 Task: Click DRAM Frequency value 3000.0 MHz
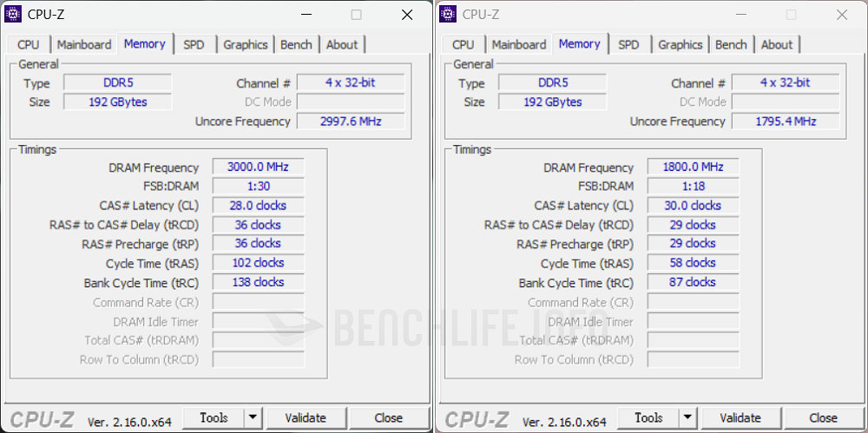coord(258,167)
